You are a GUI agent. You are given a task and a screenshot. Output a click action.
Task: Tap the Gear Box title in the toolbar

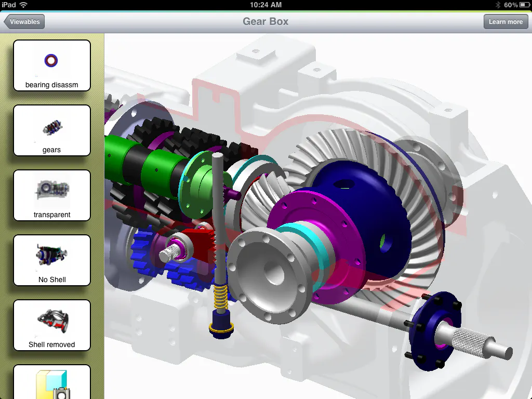click(x=265, y=21)
